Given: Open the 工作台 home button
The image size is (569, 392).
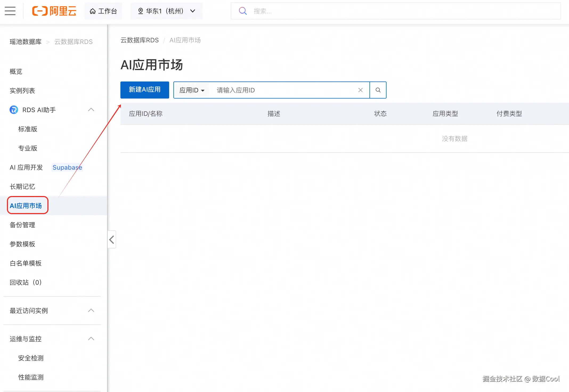Looking at the screenshot, I should [103, 11].
